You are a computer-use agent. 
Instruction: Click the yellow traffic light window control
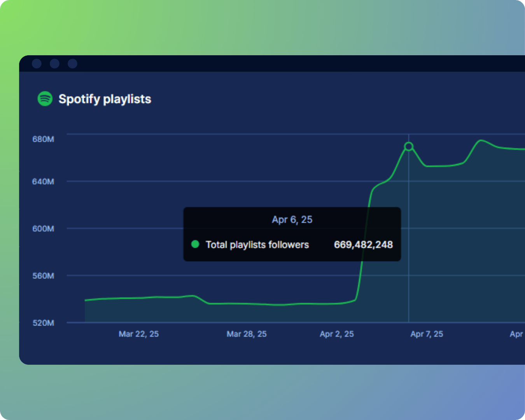click(x=54, y=64)
